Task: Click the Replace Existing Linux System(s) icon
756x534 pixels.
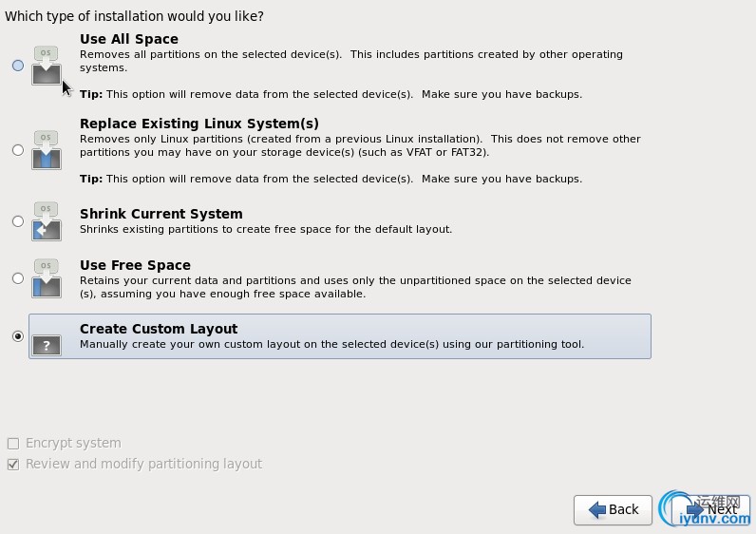Action: click(x=47, y=150)
